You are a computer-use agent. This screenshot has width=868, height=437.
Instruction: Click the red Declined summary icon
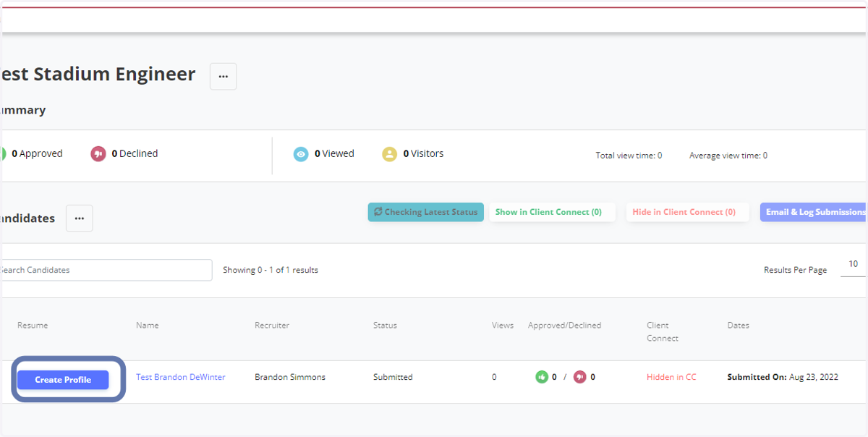[98, 154]
